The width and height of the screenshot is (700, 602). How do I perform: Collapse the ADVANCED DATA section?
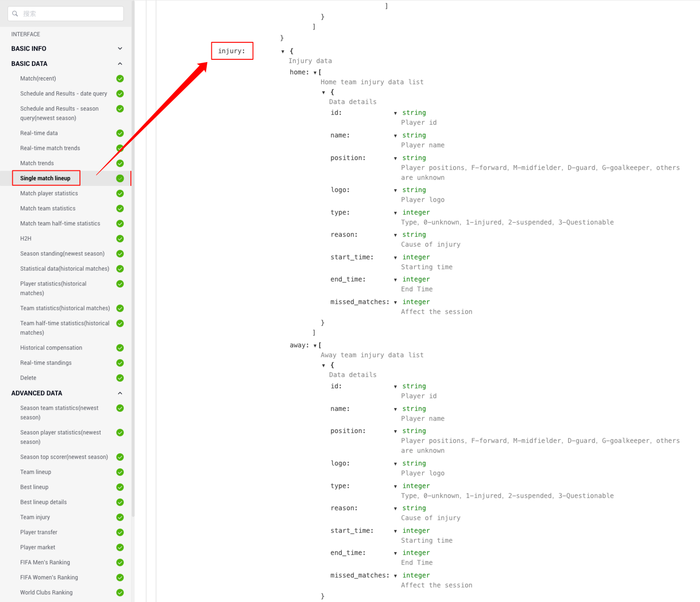point(120,393)
